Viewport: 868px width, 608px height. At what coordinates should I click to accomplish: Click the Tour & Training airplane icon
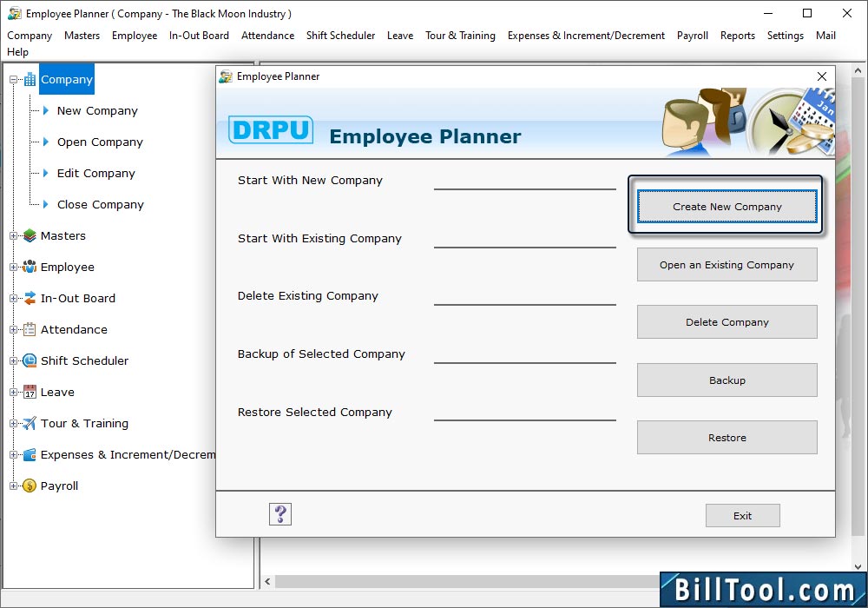click(30, 424)
